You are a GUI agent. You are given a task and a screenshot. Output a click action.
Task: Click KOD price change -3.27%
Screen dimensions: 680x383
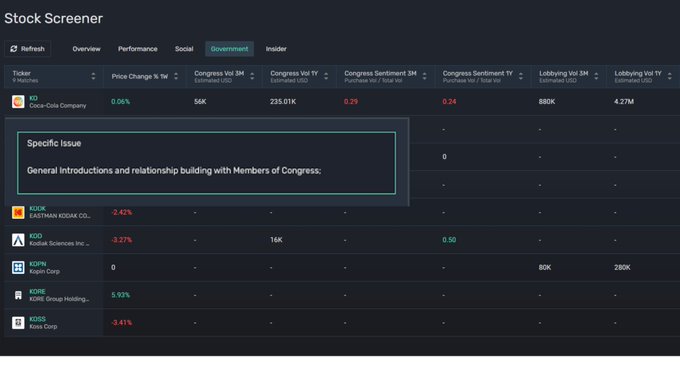[x=121, y=240]
